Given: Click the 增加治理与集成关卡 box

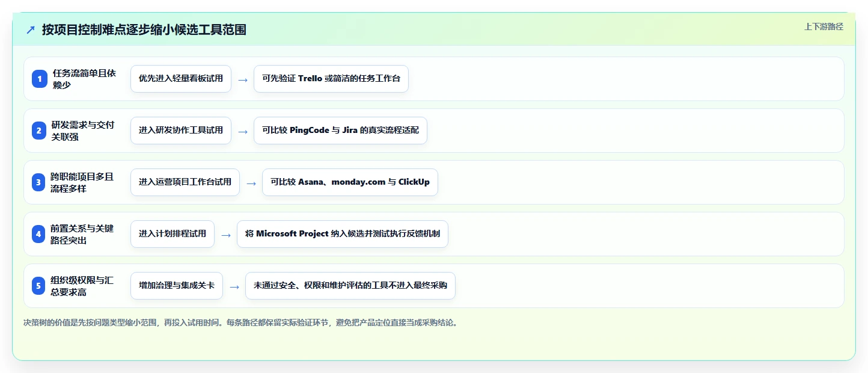Looking at the screenshot, I should (x=177, y=286).
